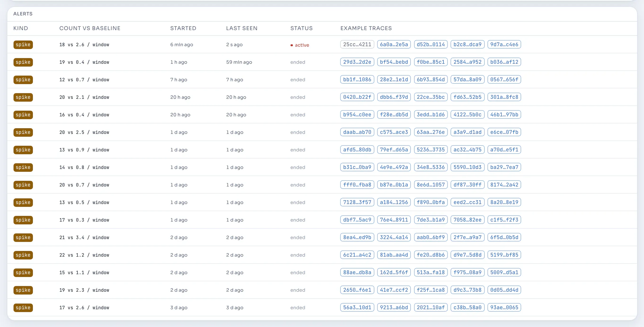Open example trace 6a0a…2e5a

(x=394, y=45)
